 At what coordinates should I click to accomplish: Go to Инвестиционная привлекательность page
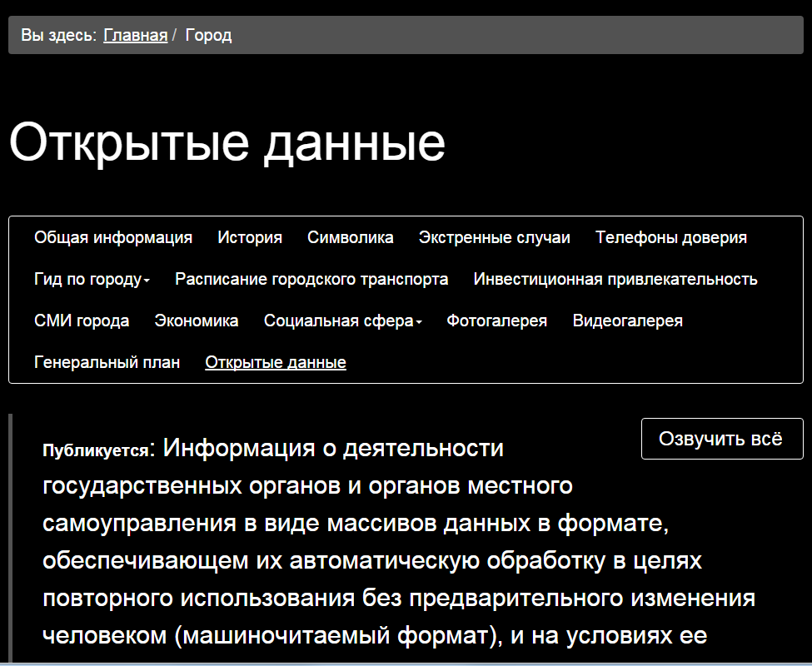pyautogui.click(x=615, y=279)
